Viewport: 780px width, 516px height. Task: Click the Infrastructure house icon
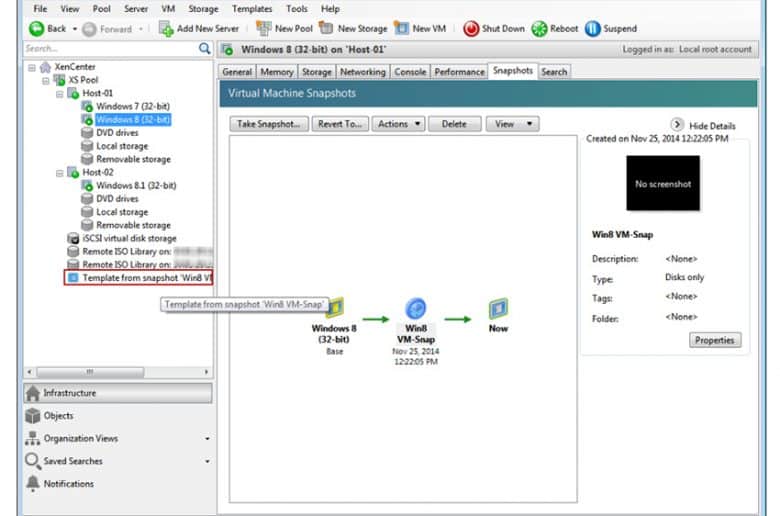pos(33,393)
